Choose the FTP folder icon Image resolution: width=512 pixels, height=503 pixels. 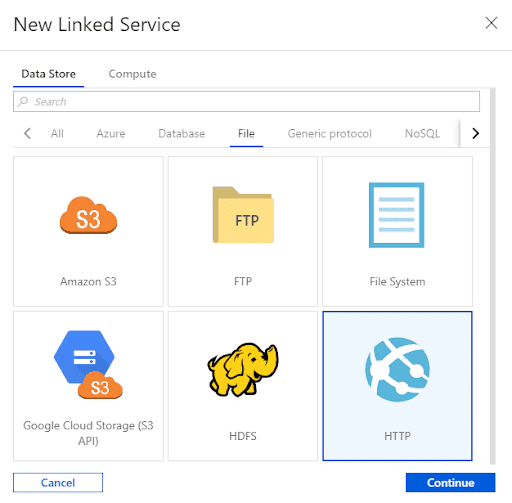(243, 215)
